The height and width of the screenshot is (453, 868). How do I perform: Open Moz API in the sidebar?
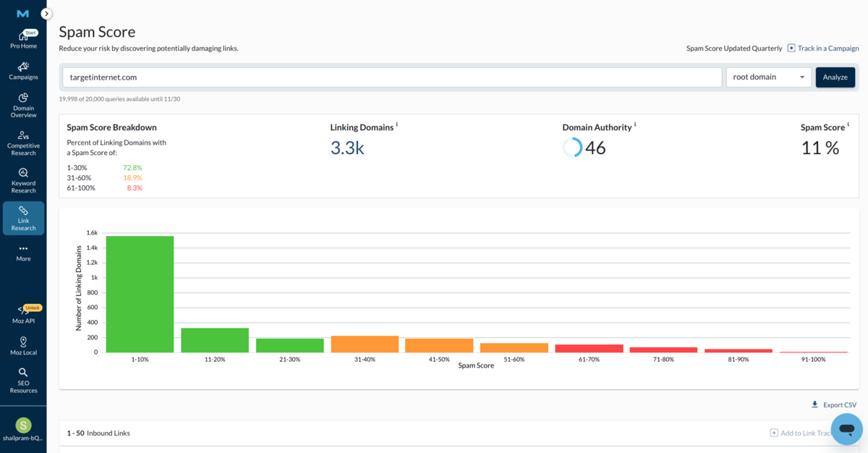click(23, 315)
